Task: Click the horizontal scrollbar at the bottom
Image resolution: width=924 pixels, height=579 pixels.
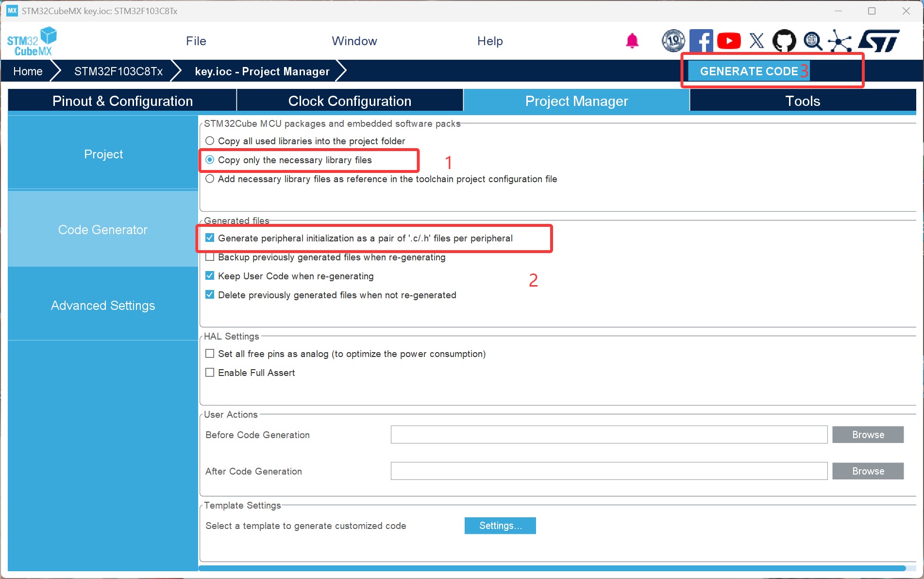Action: click(x=552, y=568)
